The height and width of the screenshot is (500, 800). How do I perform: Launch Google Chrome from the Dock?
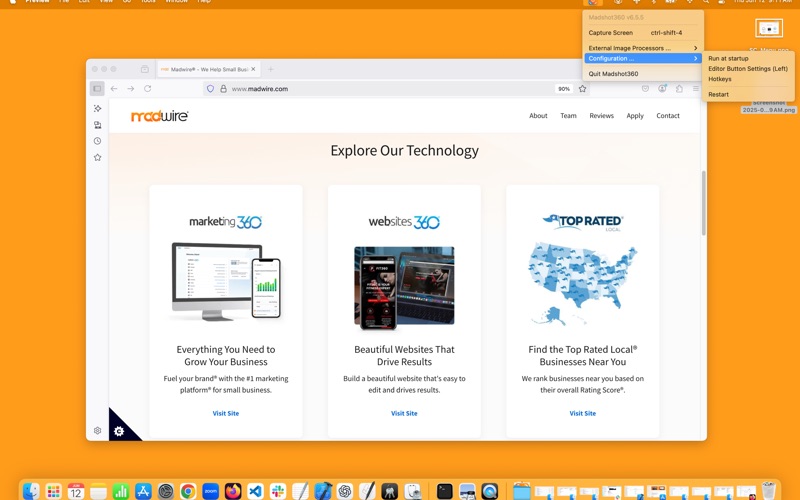tap(188, 491)
